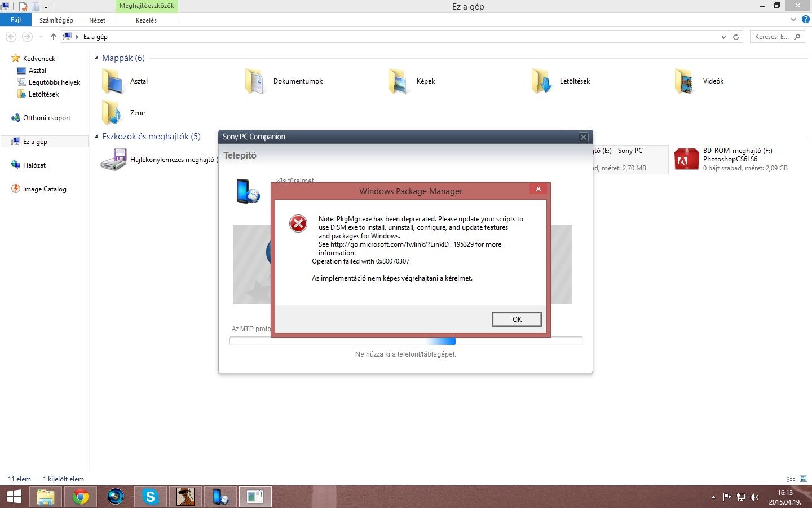Select the Videók folder icon

point(685,81)
